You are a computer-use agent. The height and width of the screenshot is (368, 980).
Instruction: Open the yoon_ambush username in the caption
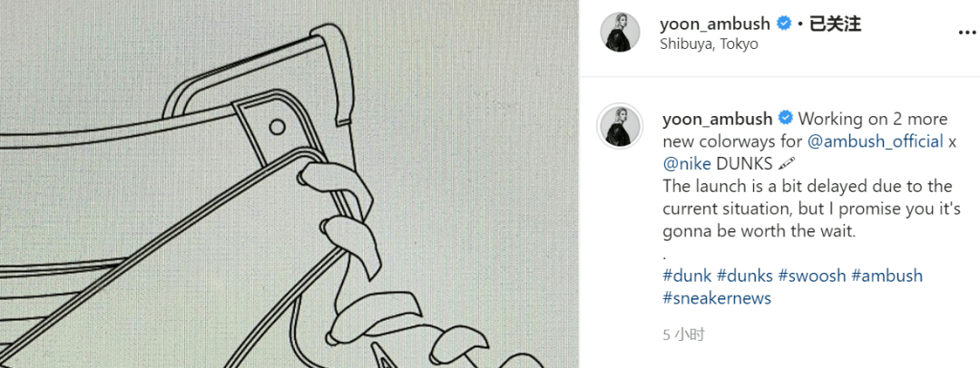718,118
